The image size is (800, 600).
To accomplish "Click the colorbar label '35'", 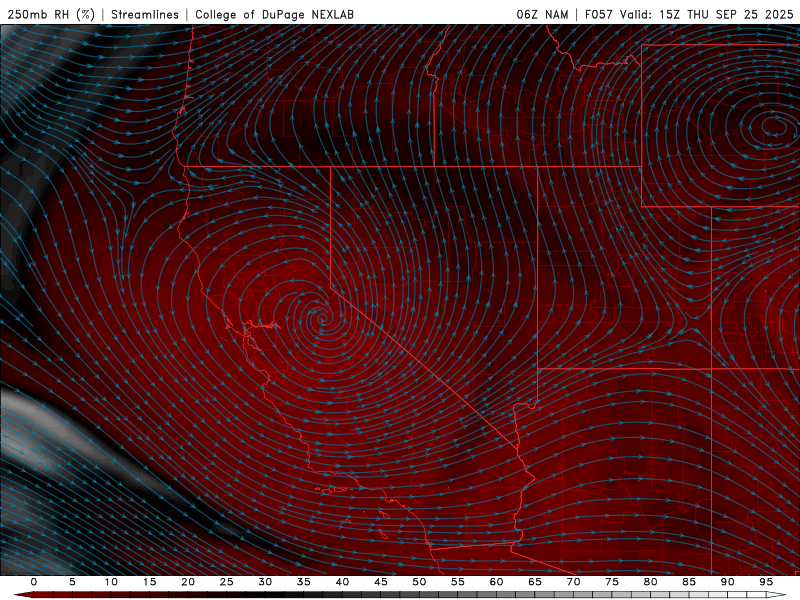I will pyautogui.click(x=304, y=582).
